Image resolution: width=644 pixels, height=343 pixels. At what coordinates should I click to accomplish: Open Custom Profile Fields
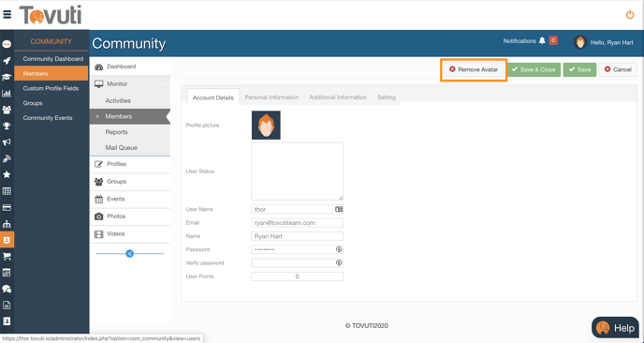tap(51, 88)
